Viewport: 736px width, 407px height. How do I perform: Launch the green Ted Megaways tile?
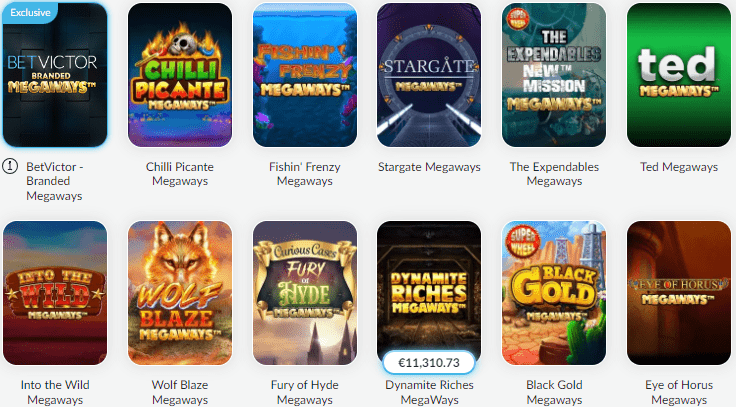(x=679, y=75)
